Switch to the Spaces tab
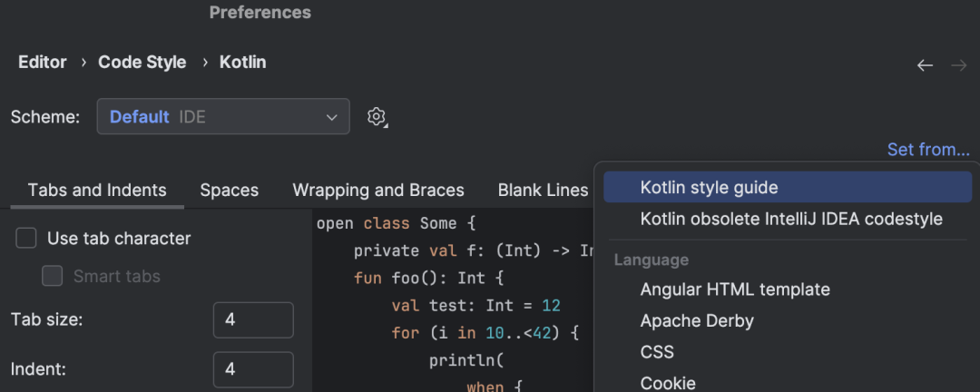The width and height of the screenshot is (980, 392). pyautogui.click(x=230, y=190)
